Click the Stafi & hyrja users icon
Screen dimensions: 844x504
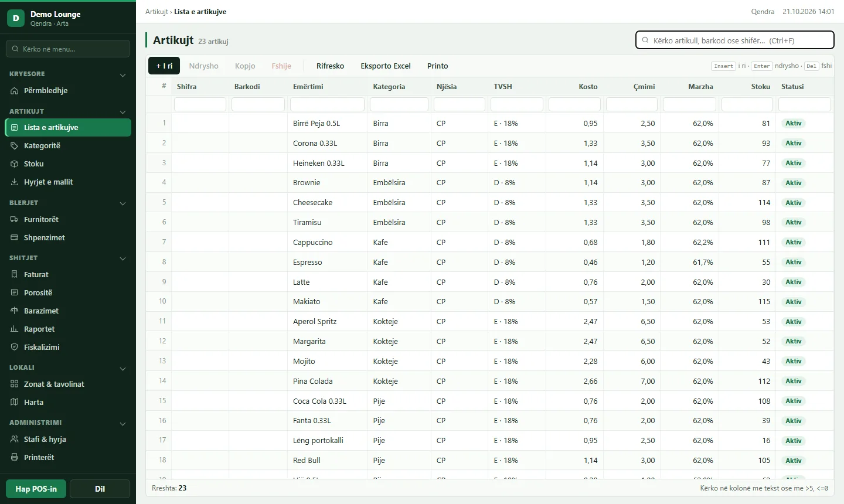[15, 440]
